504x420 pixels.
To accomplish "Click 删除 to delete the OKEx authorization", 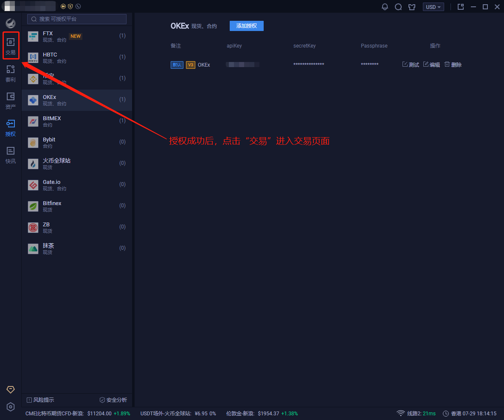I will [453, 65].
